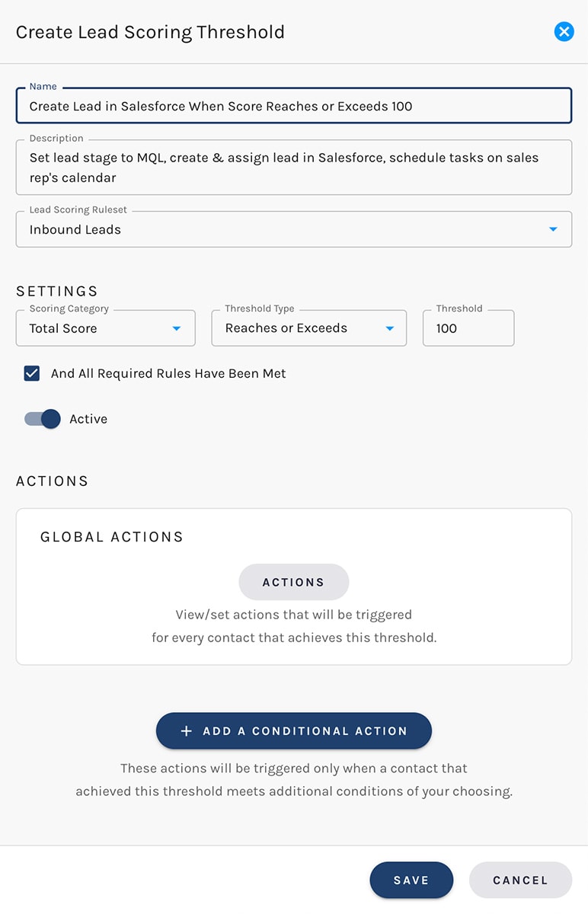Image resolution: width=588 pixels, height=914 pixels.
Task: Click the Lead Scoring Ruleset dropdown arrow
Action: click(x=554, y=229)
